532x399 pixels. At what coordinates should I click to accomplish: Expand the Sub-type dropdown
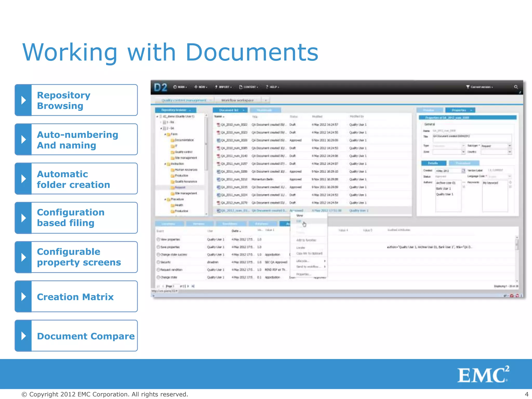click(509, 146)
